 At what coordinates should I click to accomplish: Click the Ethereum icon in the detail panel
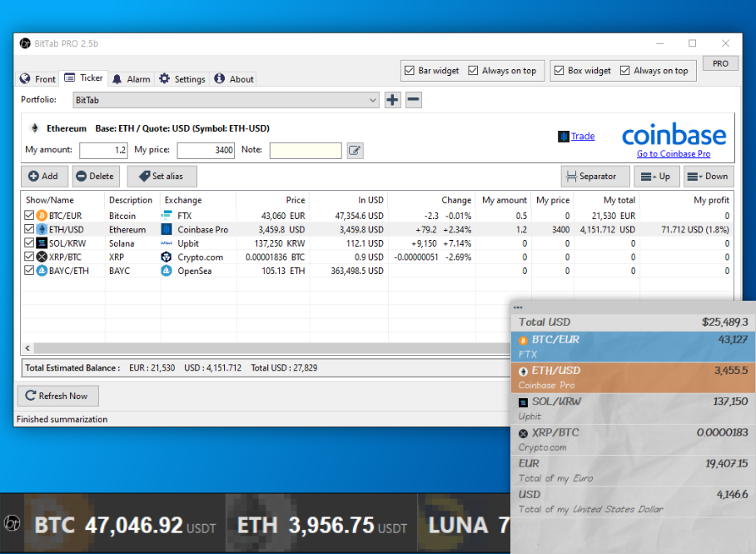[33, 128]
